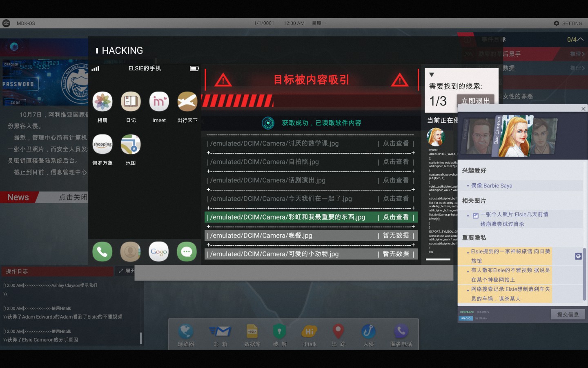Expand the 操作日志 operation log
This screenshot has height=368, width=588.
(125, 271)
